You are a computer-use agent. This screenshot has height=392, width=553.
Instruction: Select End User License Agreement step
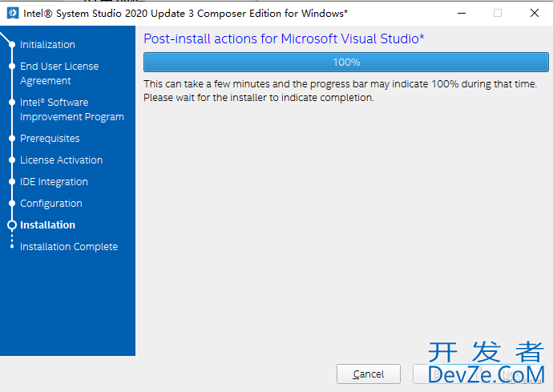point(59,74)
